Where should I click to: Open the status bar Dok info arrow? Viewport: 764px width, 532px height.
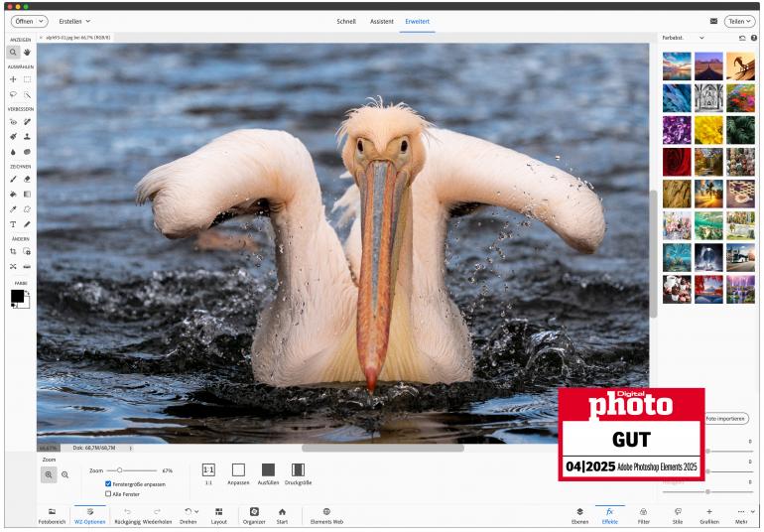point(131,448)
